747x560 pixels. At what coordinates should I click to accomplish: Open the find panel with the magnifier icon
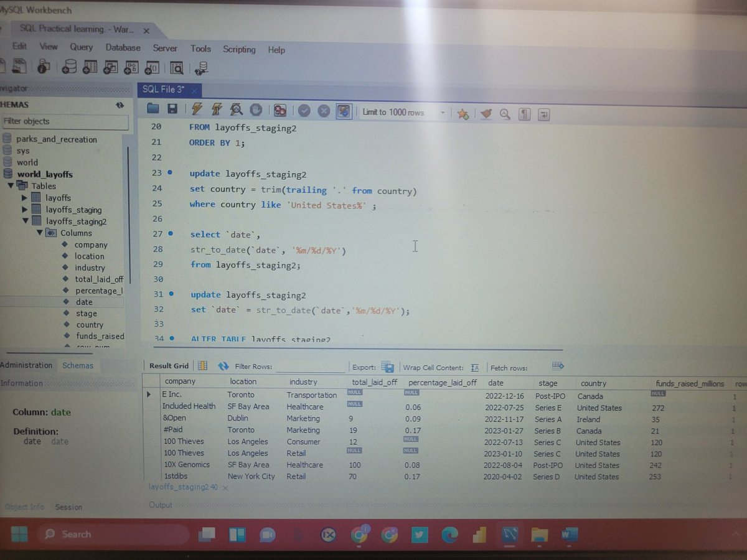(505, 114)
